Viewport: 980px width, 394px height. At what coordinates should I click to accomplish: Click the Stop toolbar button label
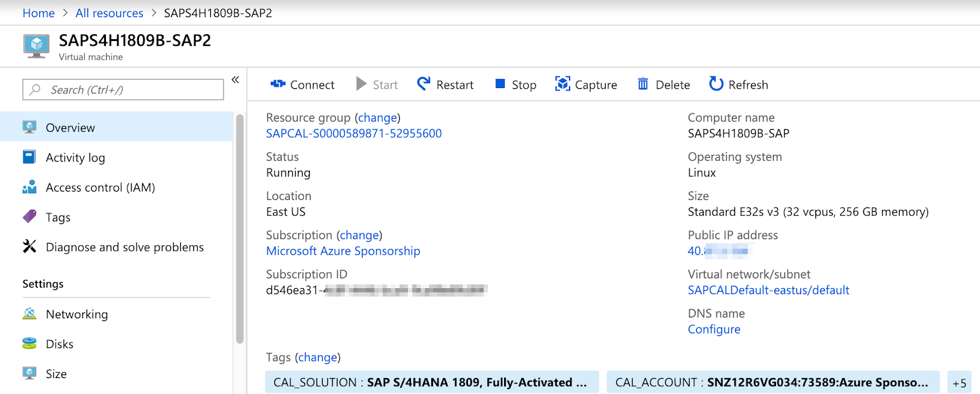(524, 84)
